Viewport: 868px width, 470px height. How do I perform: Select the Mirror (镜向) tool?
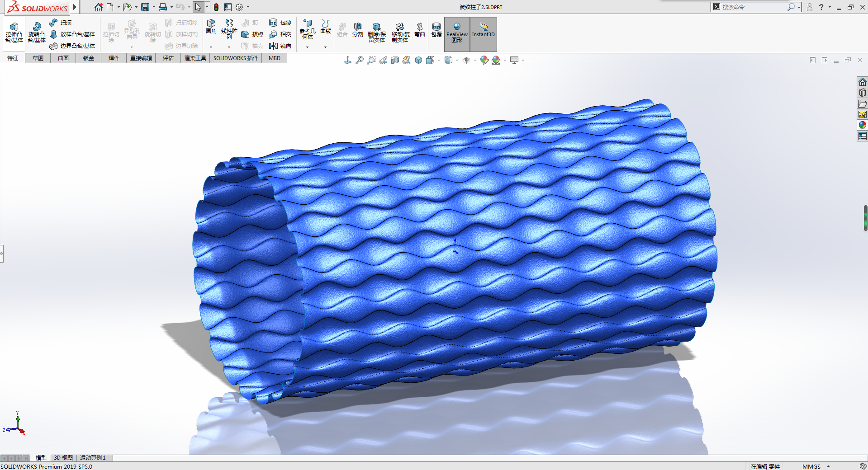(280, 46)
